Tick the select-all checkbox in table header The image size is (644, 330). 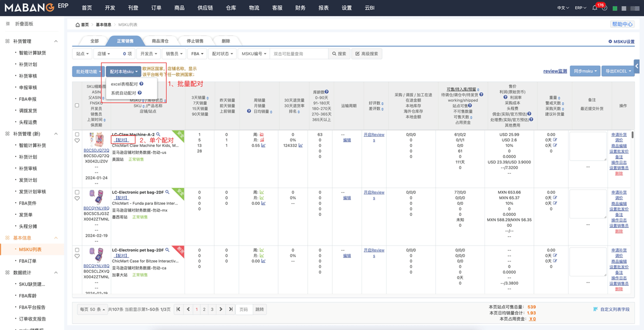(x=77, y=105)
